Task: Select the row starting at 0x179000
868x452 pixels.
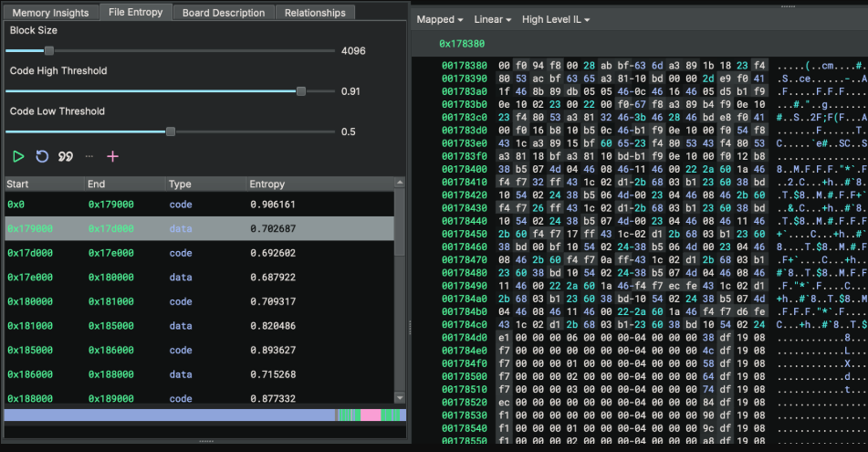Action: (199, 229)
